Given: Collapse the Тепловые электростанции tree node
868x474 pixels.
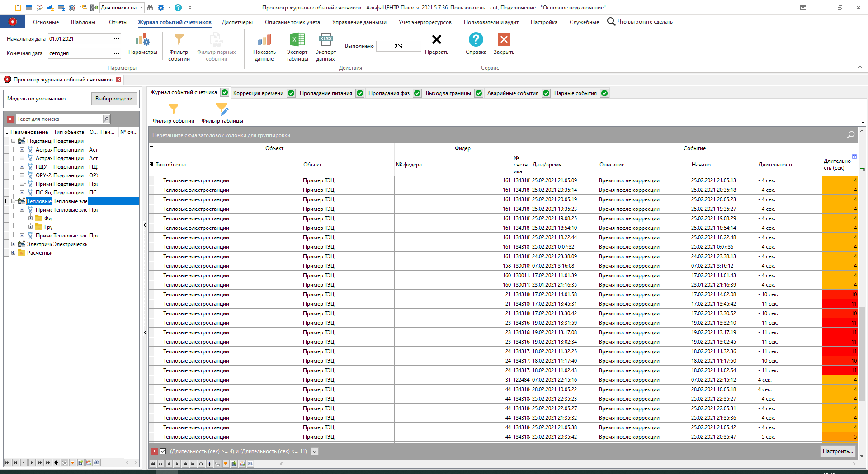Looking at the screenshot, I should pos(14,201).
